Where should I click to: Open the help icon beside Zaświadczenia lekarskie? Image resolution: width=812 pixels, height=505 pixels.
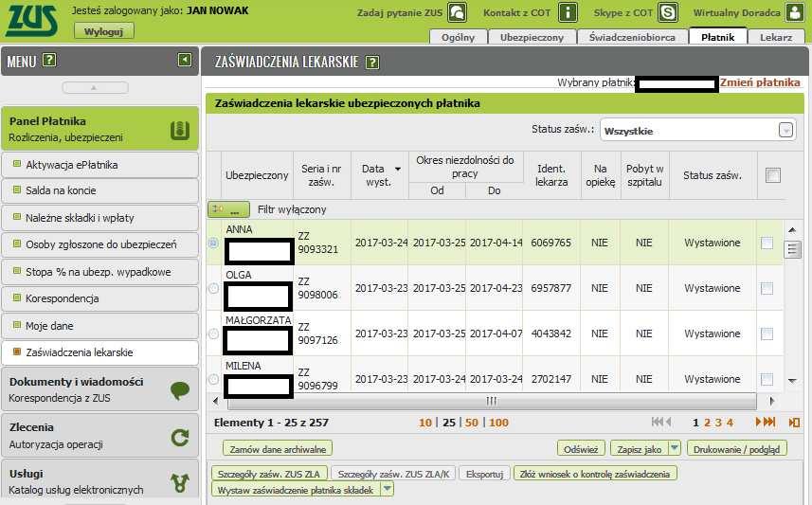tap(372, 63)
